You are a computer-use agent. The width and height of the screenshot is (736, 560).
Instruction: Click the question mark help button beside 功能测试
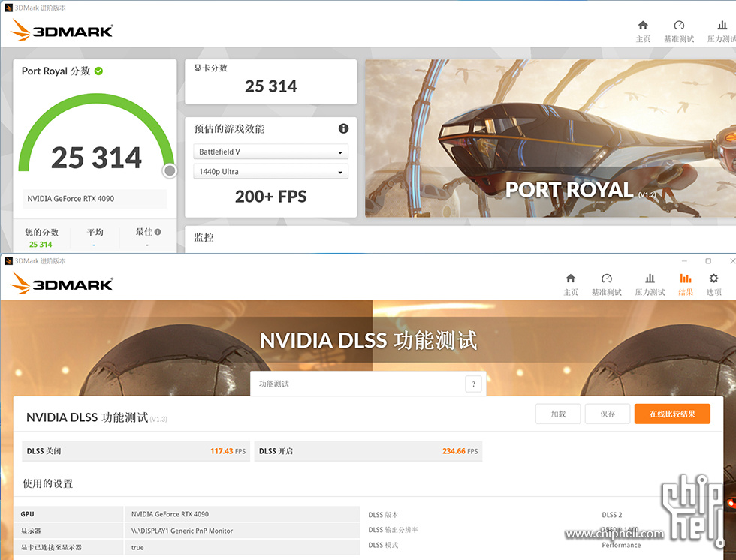(x=474, y=384)
